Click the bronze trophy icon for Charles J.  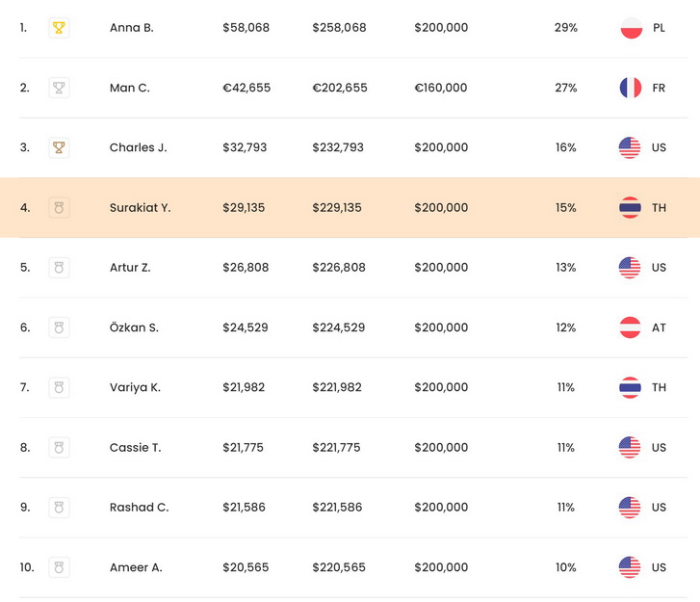(59, 147)
